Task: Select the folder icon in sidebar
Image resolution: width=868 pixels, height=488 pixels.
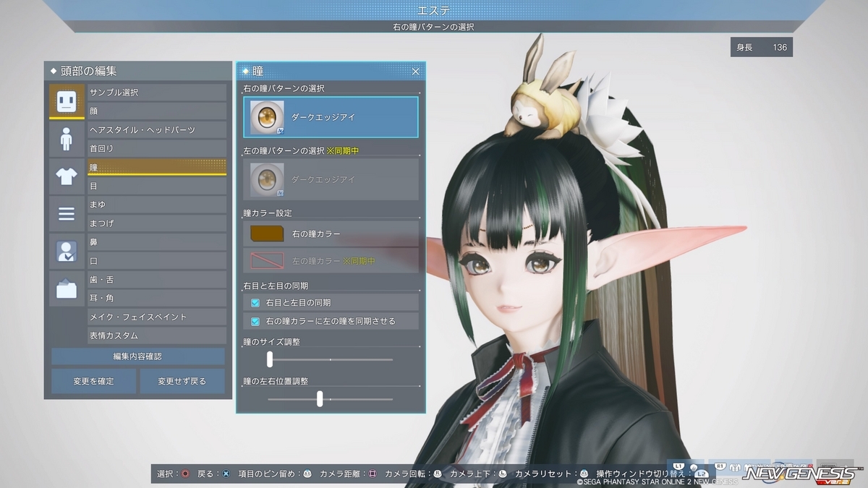Action: pos(67,289)
